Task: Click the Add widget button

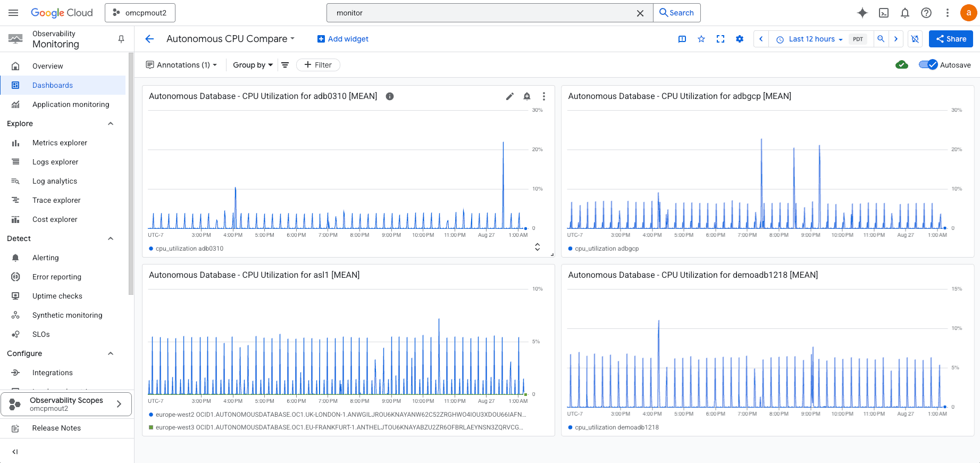Action: 343,39
